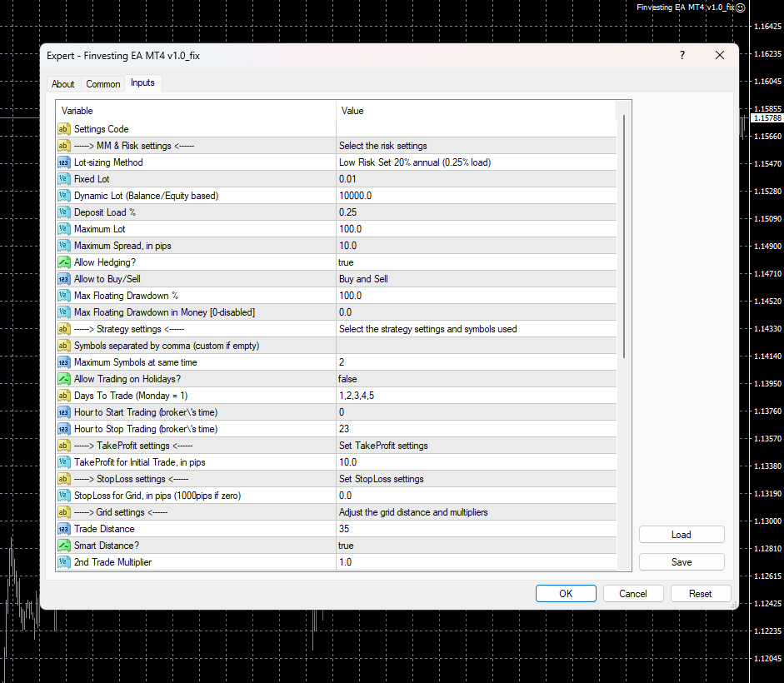Click the icon beside Trade Distance
The image size is (784, 683).
[63, 529]
